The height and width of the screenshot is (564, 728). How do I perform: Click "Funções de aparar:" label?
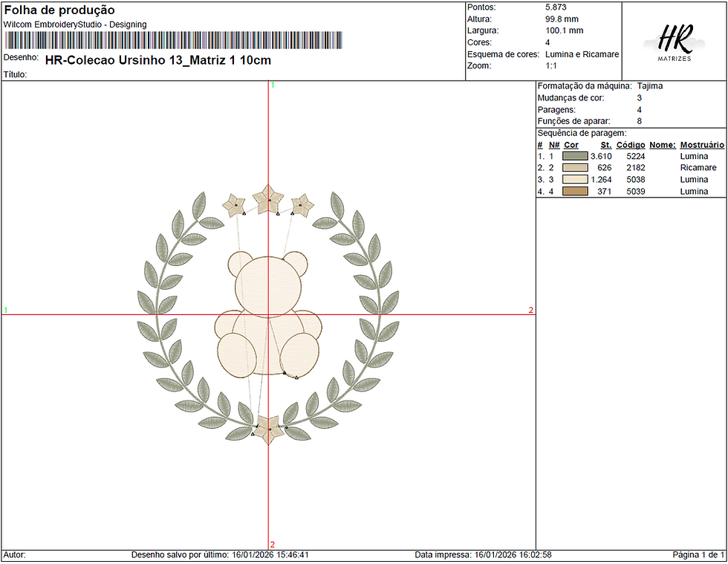click(x=573, y=121)
